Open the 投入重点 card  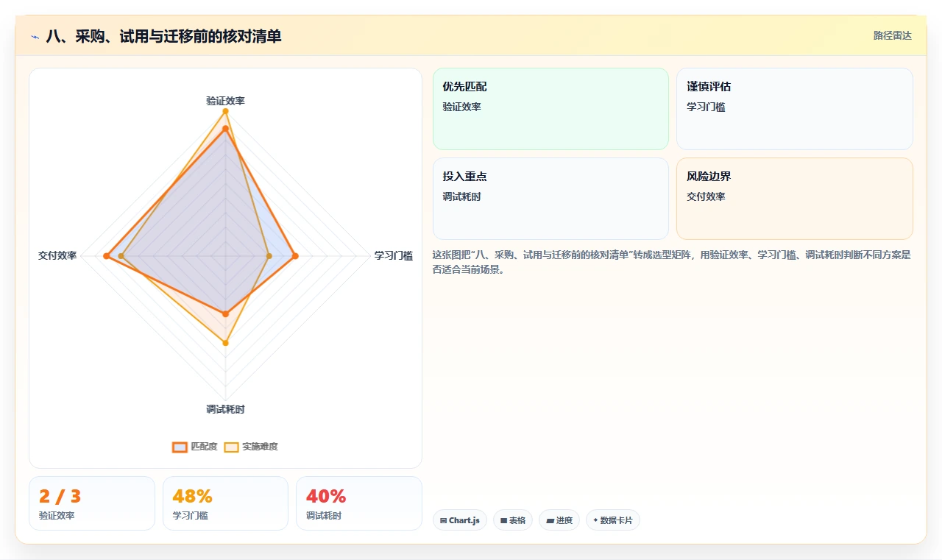pyautogui.click(x=550, y=199)
